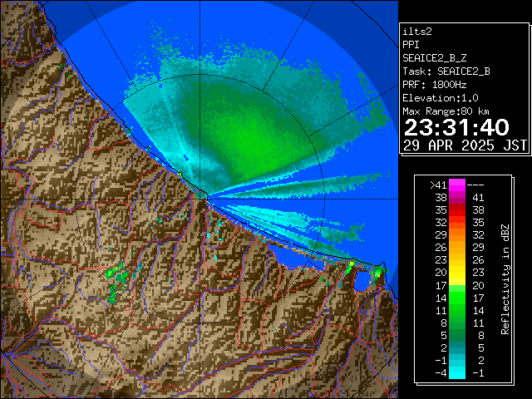Click the timestamp 23:31:40
The width and height of the screenshot is (532, 399).
tap(456, 127)
